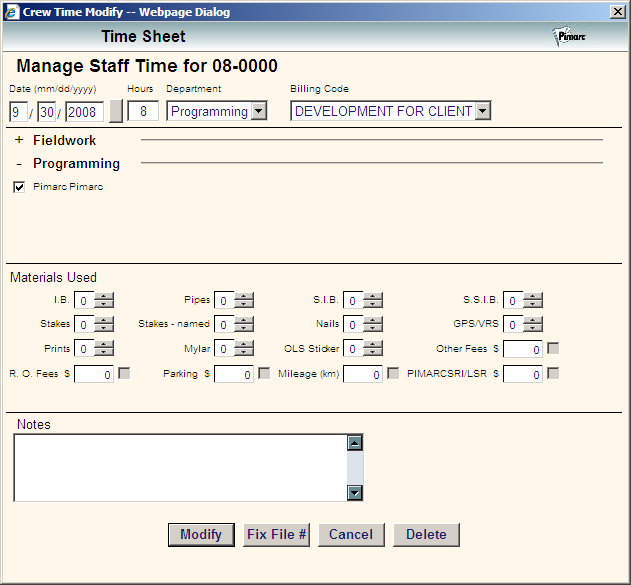
Task: Click the Internet Explorer icon in title bar
Action: click(11, 12)
